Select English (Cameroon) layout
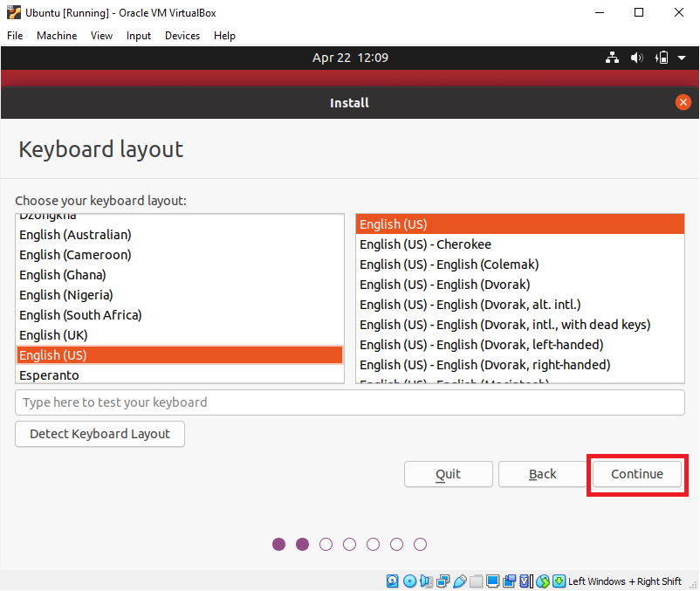Screen dimensions: 700x591 pos(180,255)
